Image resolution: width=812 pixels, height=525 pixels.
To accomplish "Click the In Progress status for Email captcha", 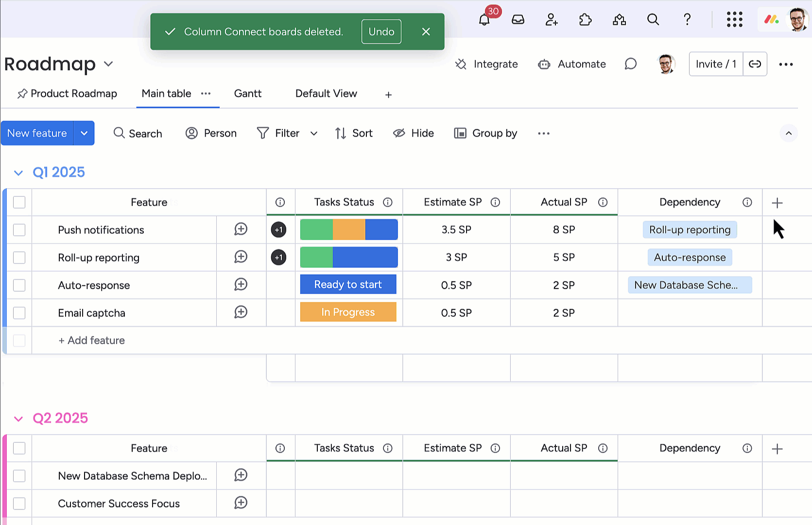I will coord(348,313).
